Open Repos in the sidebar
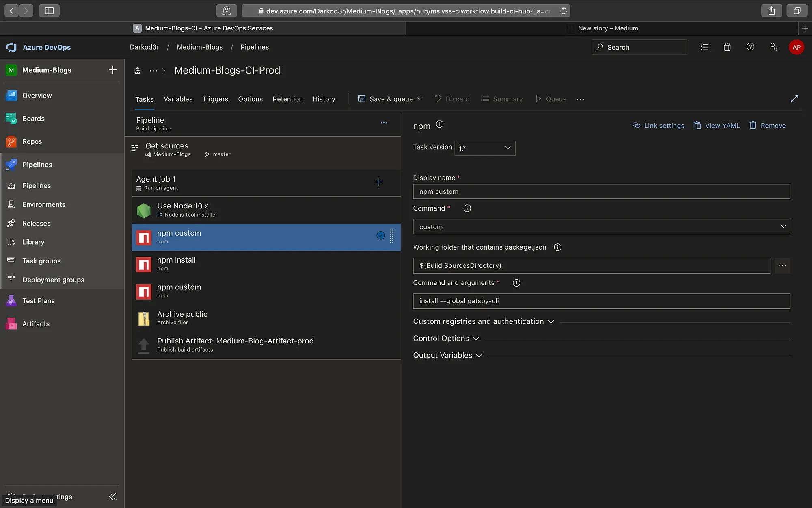The image size is (812, 508). click(x=32, y=141)
